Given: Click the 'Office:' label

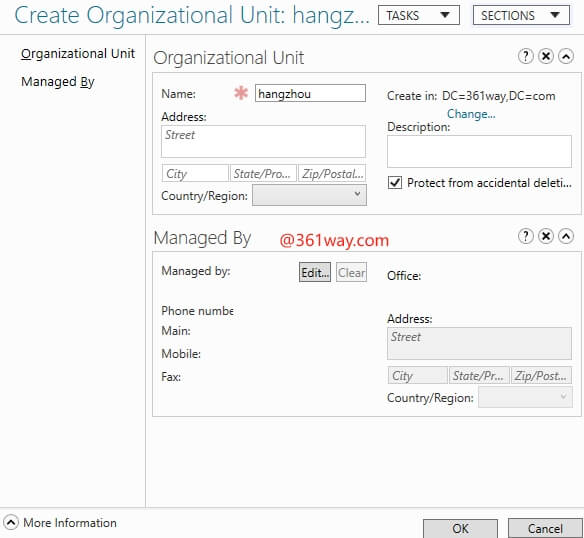Looking at the screenshot, I should [x=404, y=276].
